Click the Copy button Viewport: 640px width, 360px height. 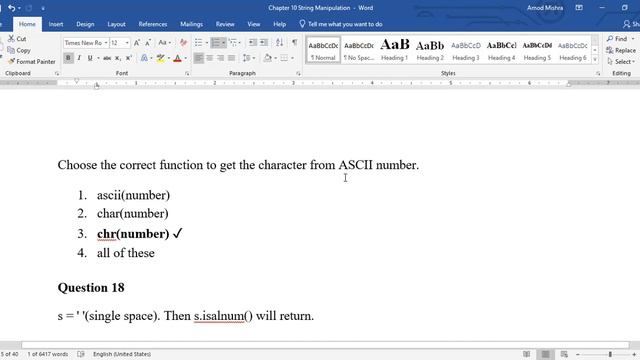[19, 50]
